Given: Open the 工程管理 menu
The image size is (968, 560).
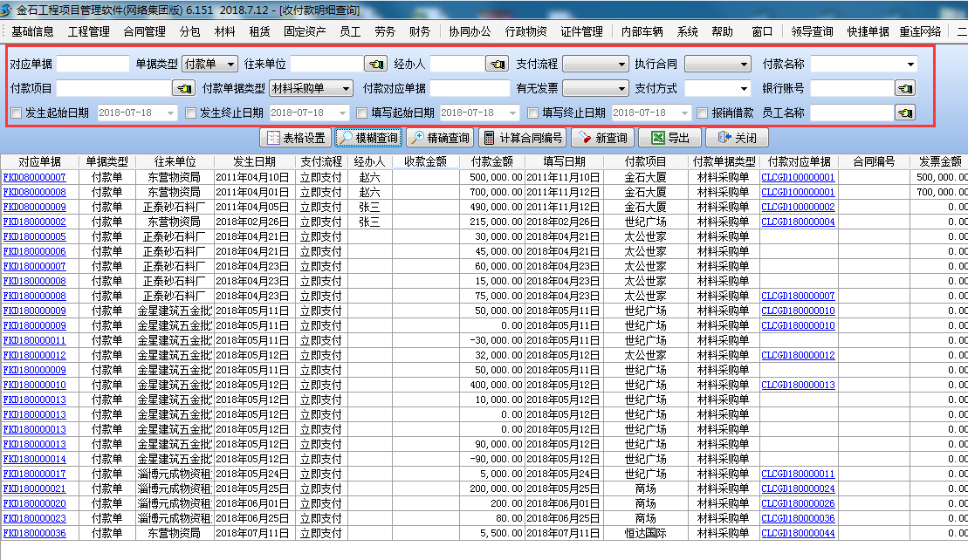Looking at the screenshot, I should click(x=89, y=31).
